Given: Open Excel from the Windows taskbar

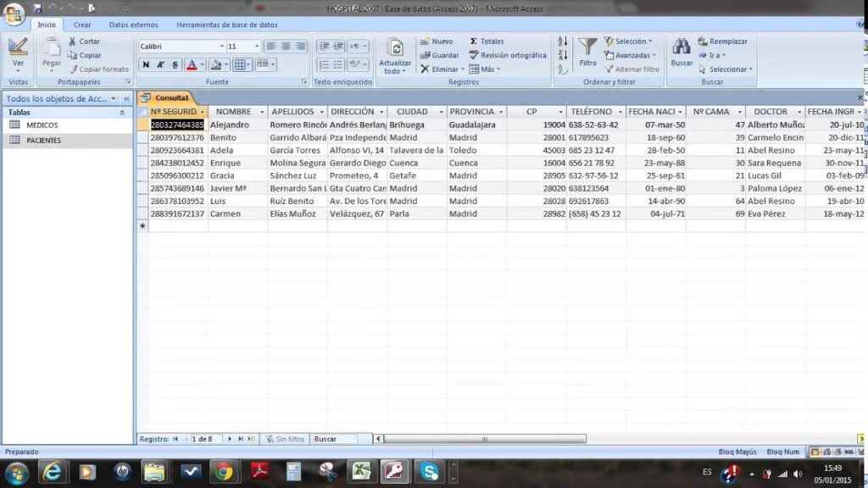Looking at the screenshot, I should tap(359, 471).
